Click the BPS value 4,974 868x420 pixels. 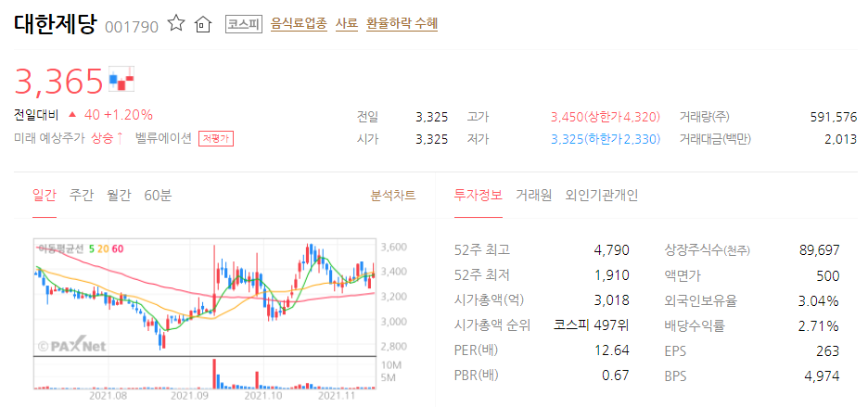822,376
